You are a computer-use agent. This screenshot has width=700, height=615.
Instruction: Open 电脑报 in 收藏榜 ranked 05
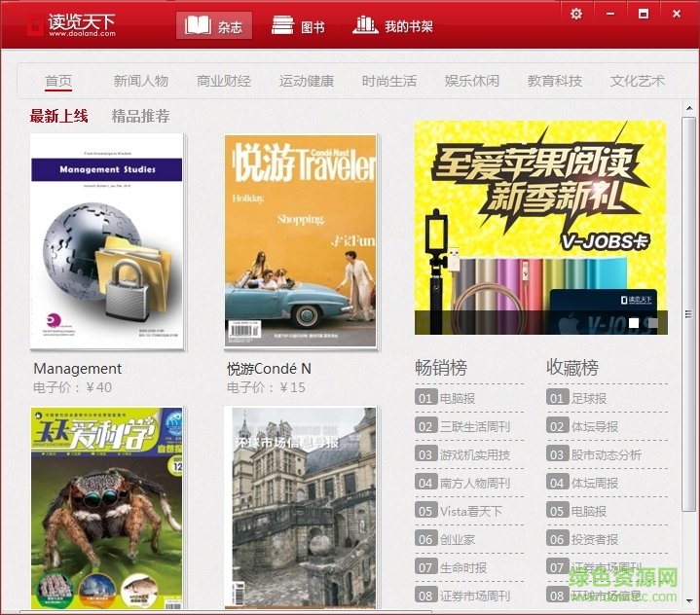pyautogui.click(x=589, y=511)
